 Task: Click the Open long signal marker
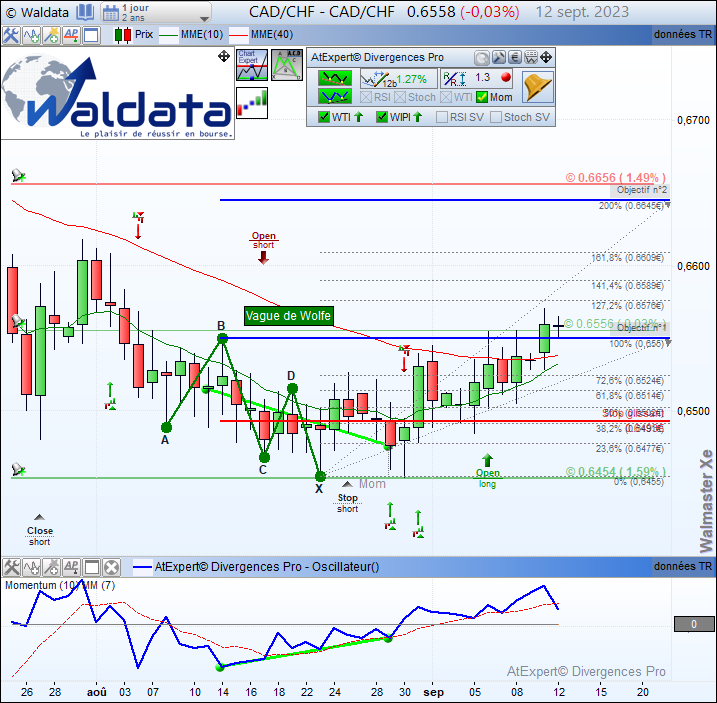pos(487,471)
